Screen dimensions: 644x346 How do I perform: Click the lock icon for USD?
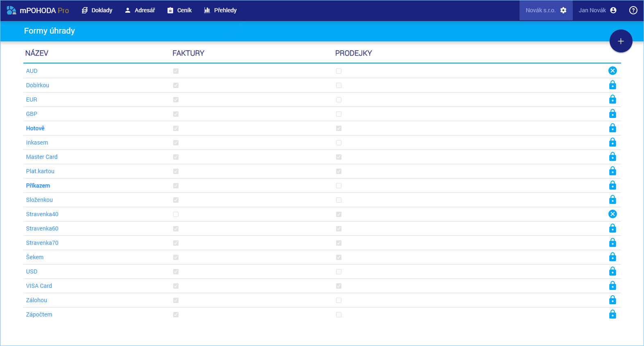(612, 271)
